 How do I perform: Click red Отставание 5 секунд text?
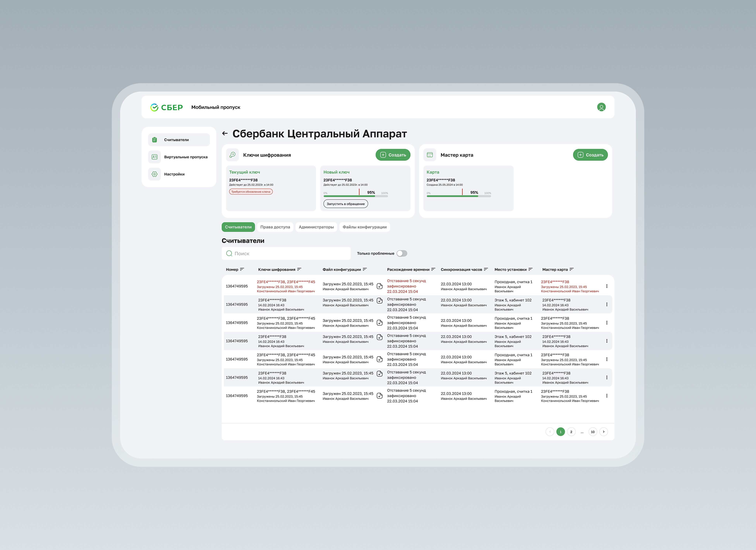coord(406,281)
